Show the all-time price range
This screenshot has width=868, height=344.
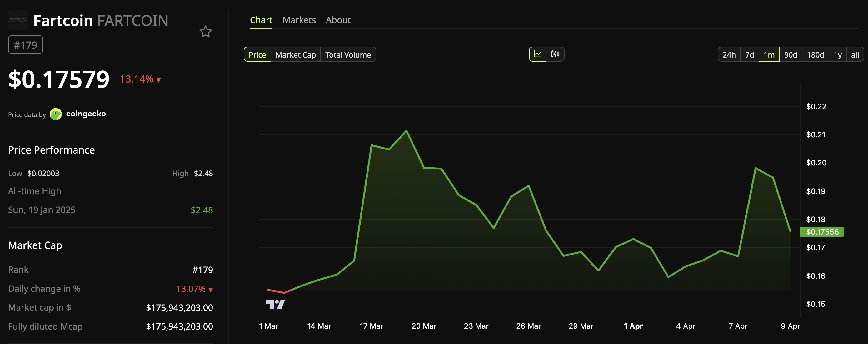[x=855, y=54]
